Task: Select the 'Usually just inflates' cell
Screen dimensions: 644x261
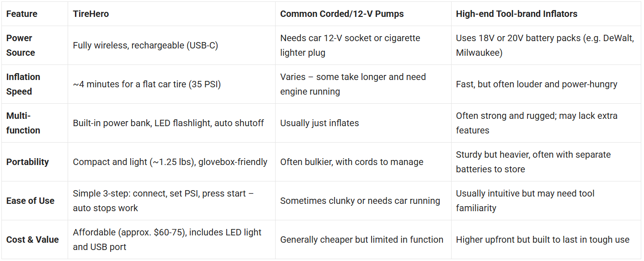Action: tap(319, 123)
